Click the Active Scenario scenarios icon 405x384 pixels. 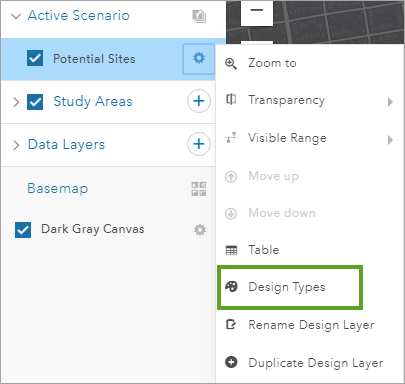tap(199, 16)
